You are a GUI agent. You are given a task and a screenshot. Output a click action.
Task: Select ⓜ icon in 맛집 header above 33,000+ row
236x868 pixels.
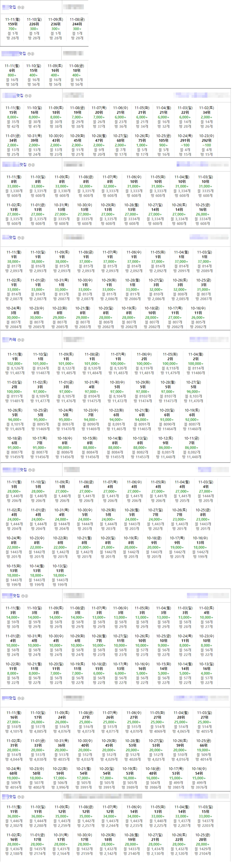29,165
